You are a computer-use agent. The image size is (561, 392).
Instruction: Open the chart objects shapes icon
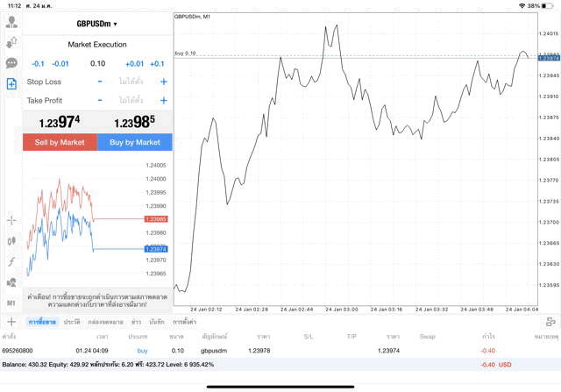11,282
